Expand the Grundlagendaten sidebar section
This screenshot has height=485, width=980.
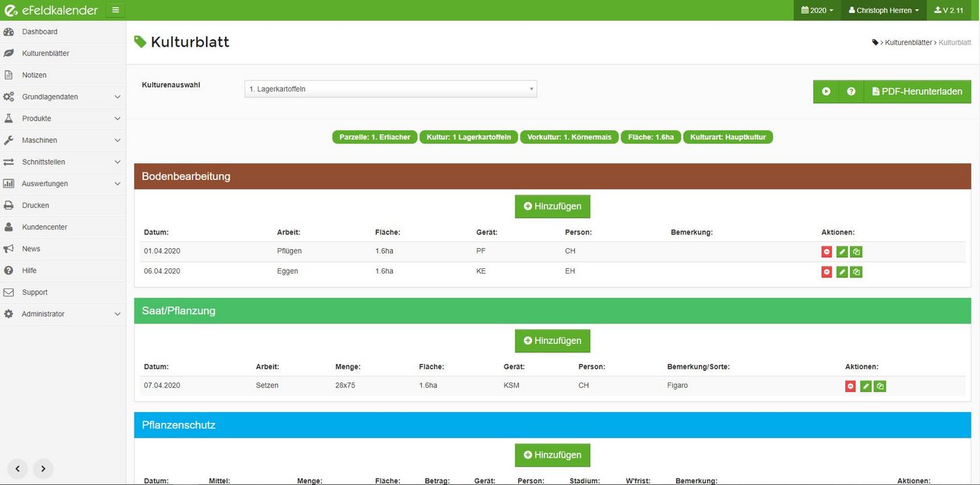point(63,97)
